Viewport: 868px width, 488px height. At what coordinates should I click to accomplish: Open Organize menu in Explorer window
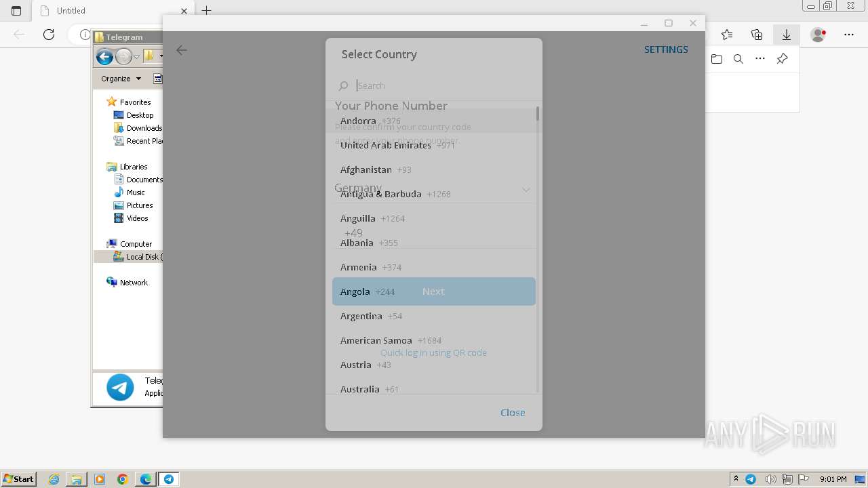[121, 79]
